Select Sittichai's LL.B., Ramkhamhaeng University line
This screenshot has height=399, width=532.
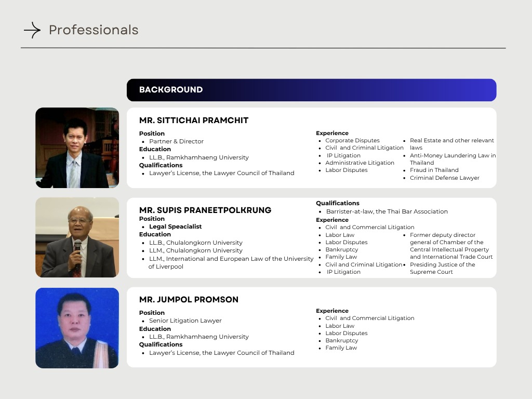click(x=199, y=157)
